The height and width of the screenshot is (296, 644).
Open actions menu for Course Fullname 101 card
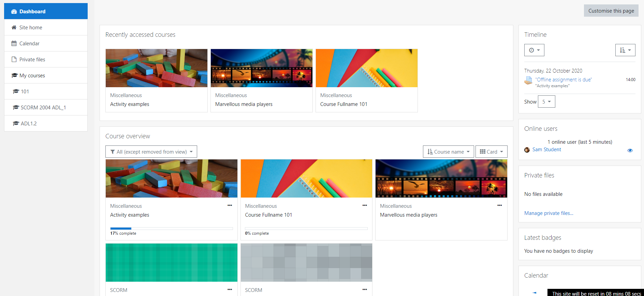point(365,205)
